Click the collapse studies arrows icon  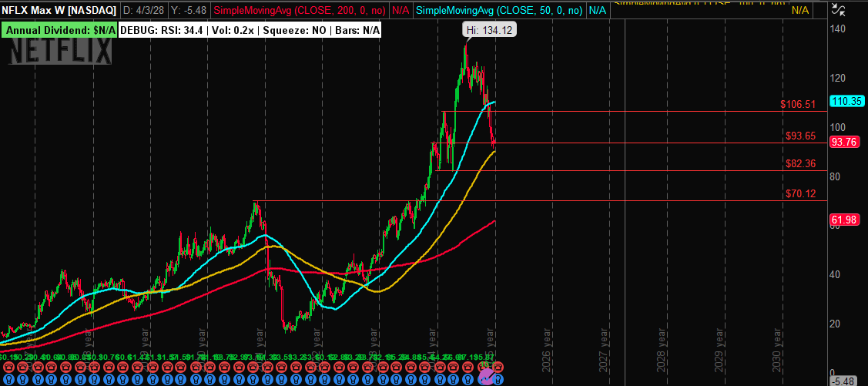pos(839,10)
